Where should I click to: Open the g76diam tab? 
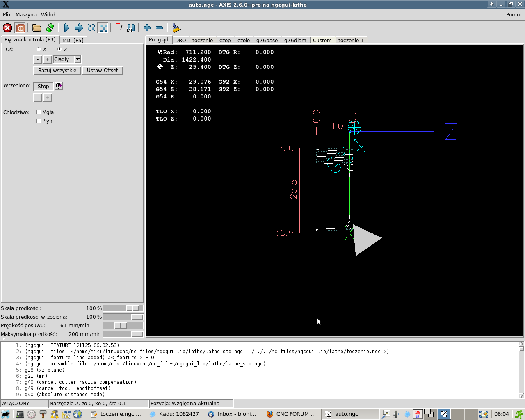point(295,40)
